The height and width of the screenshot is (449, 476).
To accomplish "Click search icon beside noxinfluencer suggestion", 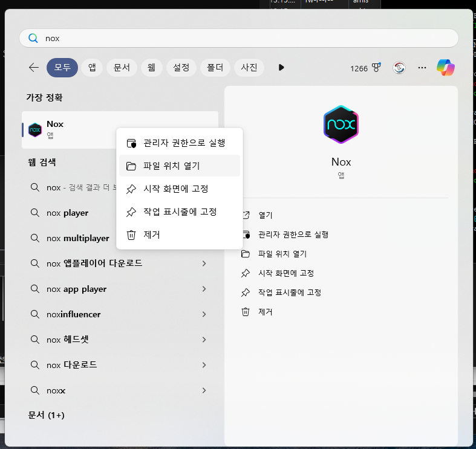I will (35, 314).
